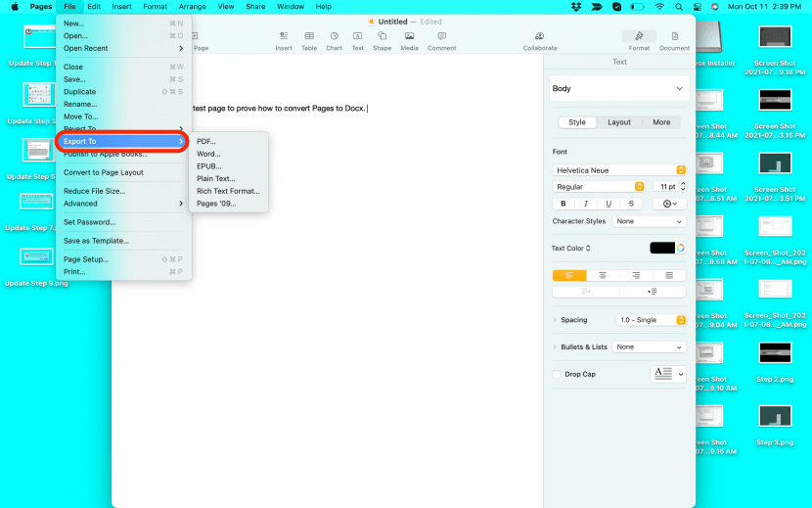The width and height of the screenshot is (812, 508).
Task: Click the black Text Color swatch
Action: (x=662, y=249)
